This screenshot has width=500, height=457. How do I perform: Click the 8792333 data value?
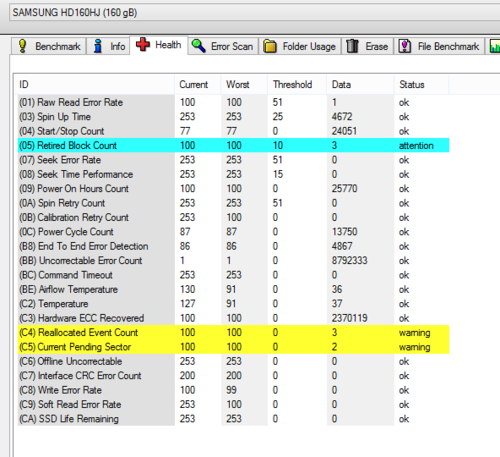click(349, 260)
